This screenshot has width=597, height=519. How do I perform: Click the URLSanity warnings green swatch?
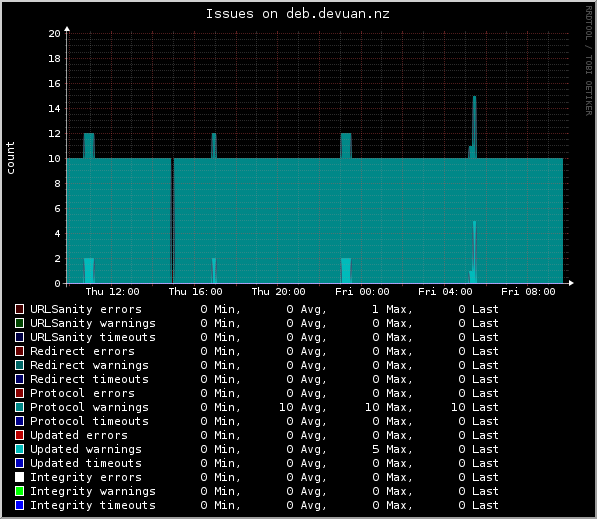[x=19, y=323]
